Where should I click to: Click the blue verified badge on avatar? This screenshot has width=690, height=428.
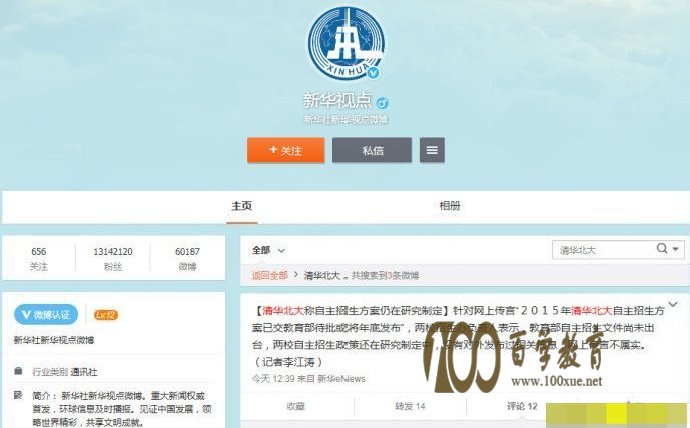click(x=374, y=73)
